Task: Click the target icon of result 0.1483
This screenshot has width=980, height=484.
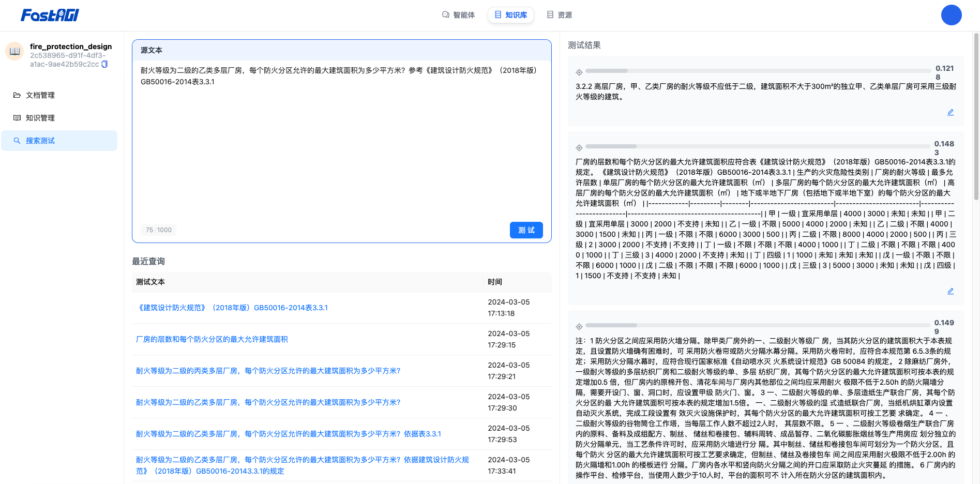Action: 579,148
